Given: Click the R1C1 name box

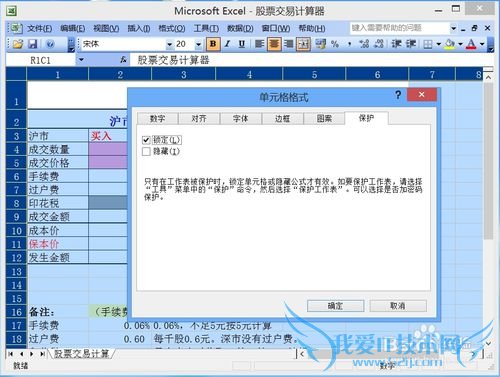Looking at the screenshot, I should pyautogui.click(x=41, y=60).
